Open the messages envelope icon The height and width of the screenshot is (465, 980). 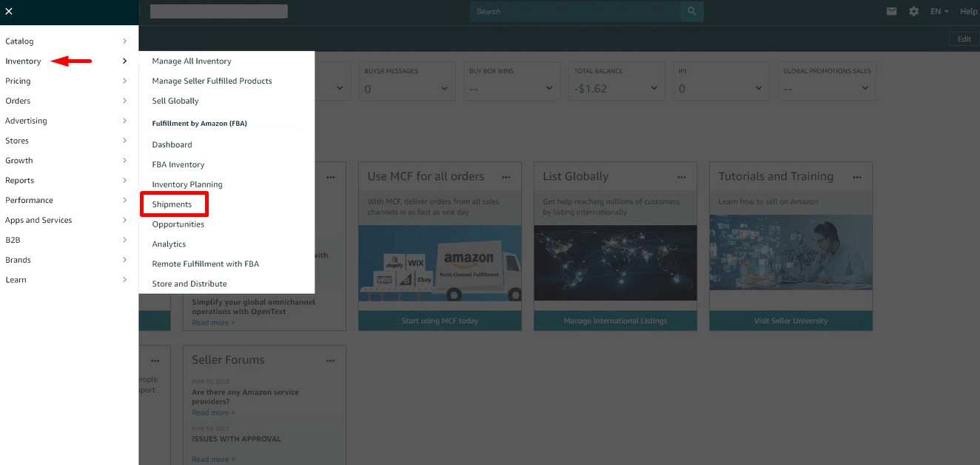tap(891, 11)
